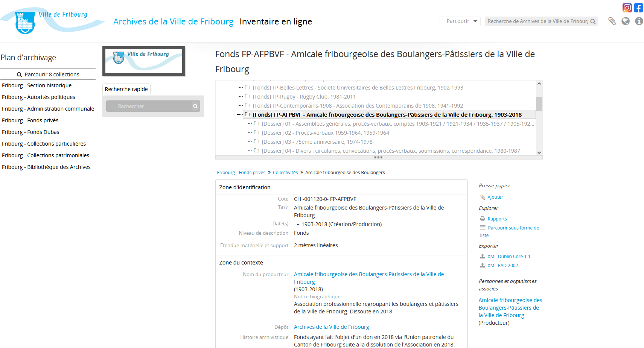Image resolution: width=644 pixels, height=348 pixels.
Task: Open the Parcourir dropdown menu
Action: pyautogui.click(x=460, y=21)
